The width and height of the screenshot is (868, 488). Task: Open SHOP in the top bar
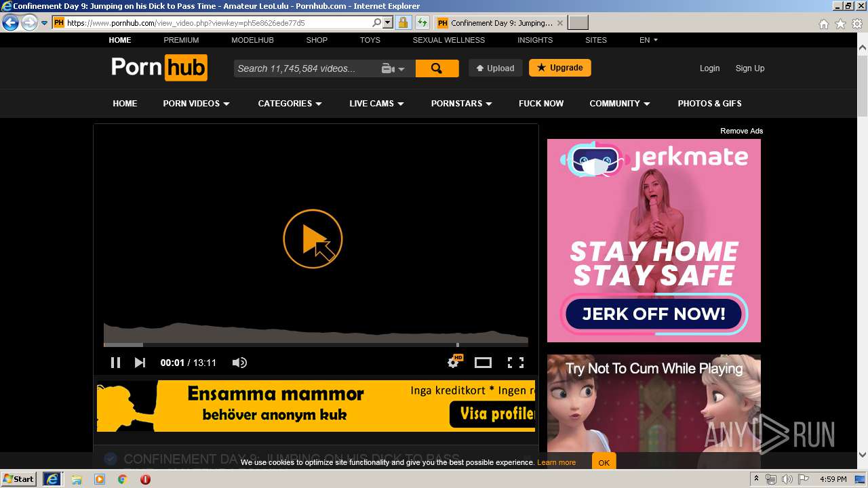pos(317,40)
